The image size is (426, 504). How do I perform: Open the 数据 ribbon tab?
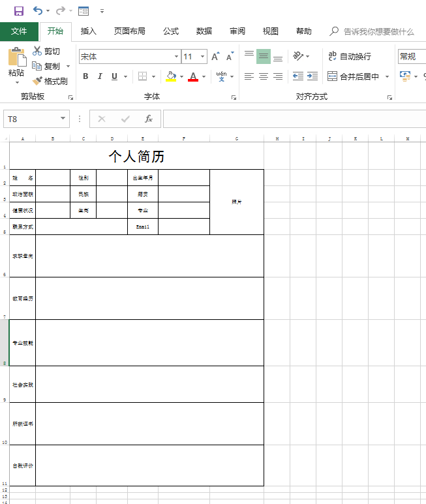pos(204,31)
